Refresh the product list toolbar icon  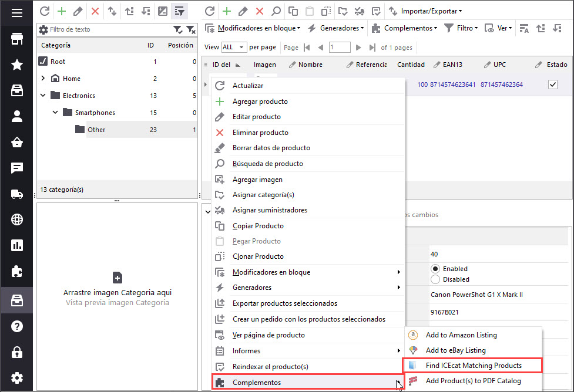tap(210, 11)
